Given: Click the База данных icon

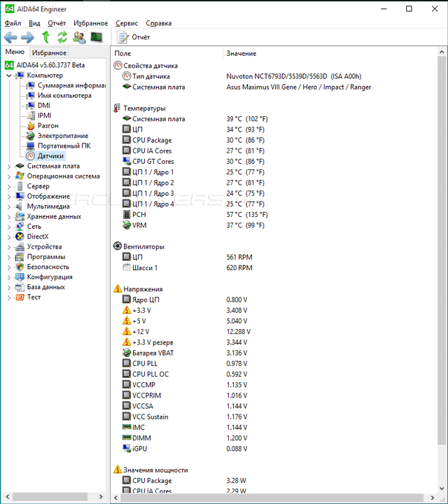Looking at the screenshot, I should coord(20,287).
